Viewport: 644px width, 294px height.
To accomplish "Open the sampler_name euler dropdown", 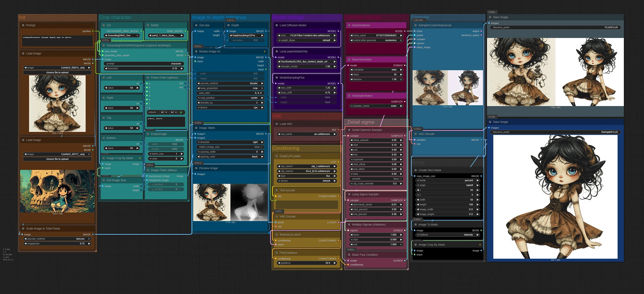I will (376, 106).
